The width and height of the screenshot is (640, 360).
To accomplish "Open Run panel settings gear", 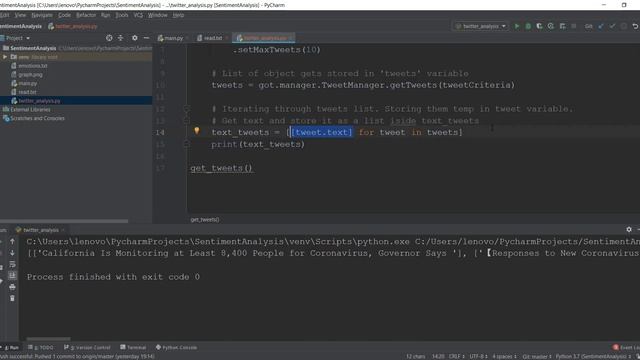I will pos(629,230).
